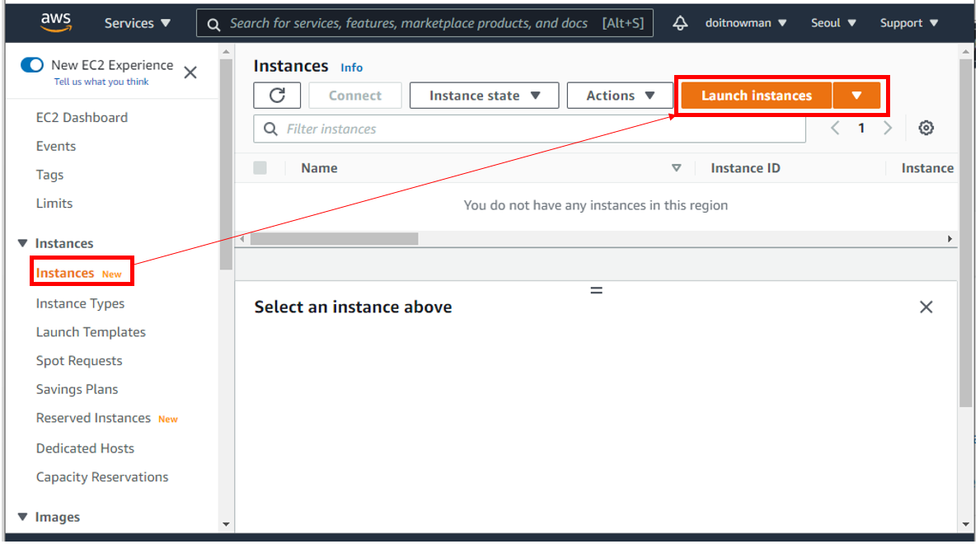Image resolution: width=980 pixels, height=544 pixels.
Task: Open the Instance state dropdown
Action: coord(485,95)
